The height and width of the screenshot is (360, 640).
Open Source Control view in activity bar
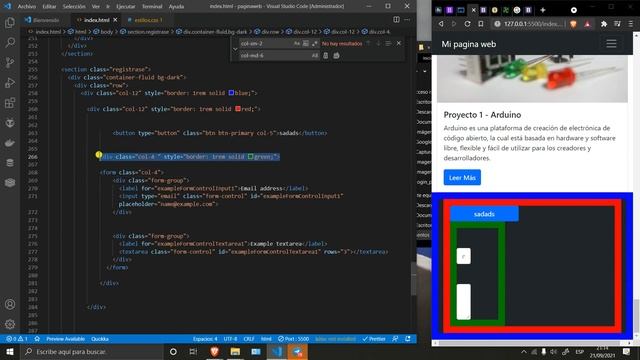pyautogui.click(x=10, y=62)
